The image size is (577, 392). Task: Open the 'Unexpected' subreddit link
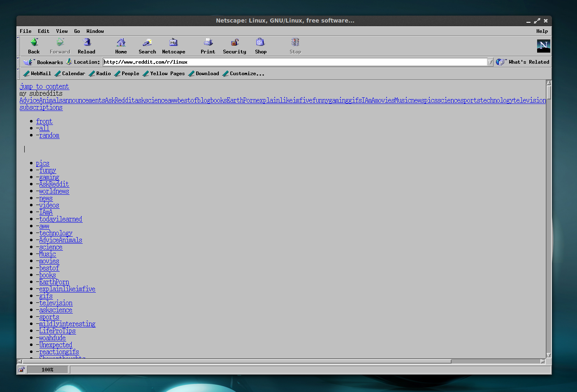tap(56, 345)
